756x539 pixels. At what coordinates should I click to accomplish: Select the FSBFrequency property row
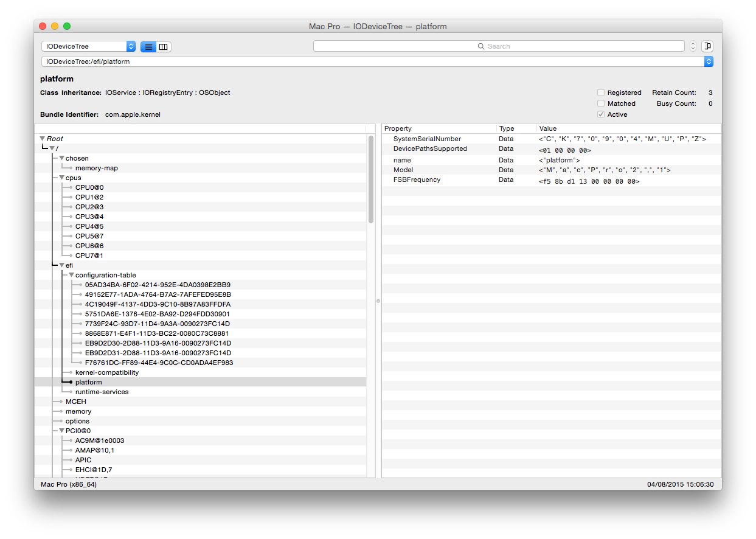click(552, 180)
